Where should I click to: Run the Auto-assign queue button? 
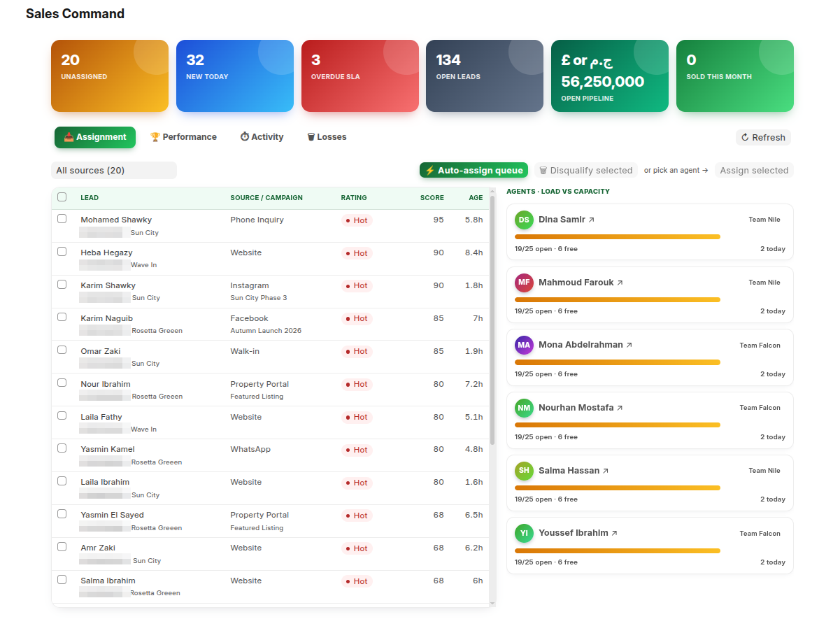[474, 171]
